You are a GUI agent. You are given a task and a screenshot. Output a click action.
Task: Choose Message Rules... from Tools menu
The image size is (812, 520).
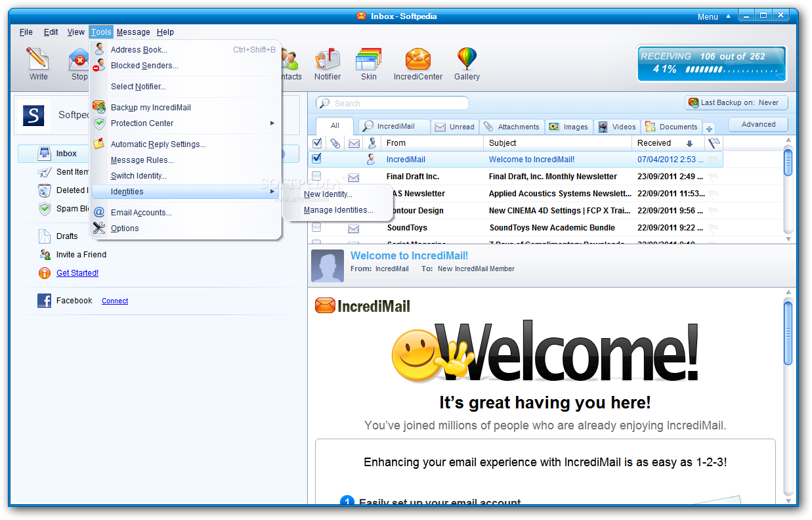[142, 160]
